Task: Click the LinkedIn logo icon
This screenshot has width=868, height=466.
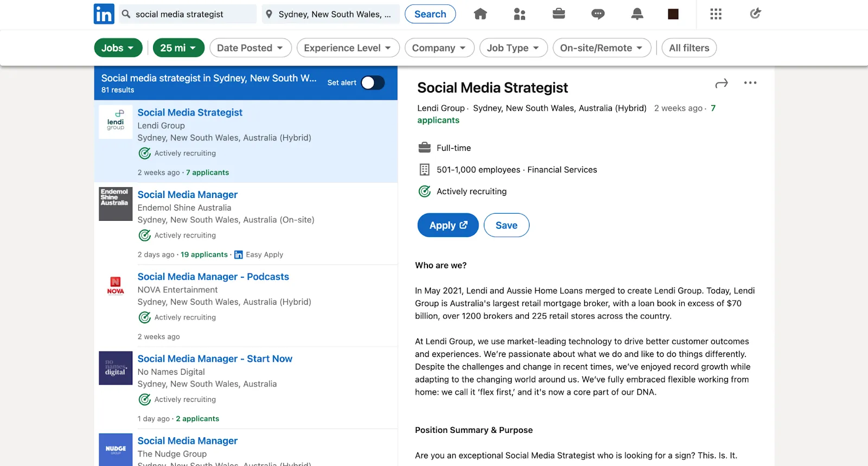Action: click(x=104, y=14)
